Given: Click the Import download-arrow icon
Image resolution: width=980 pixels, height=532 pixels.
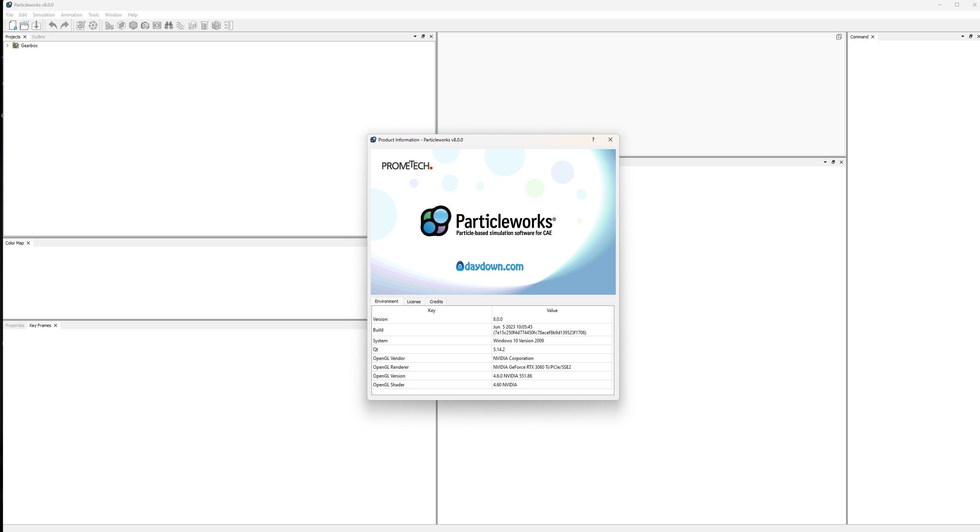Looking at the screenshot, I should pyautogui.click(x=36, y=25).
